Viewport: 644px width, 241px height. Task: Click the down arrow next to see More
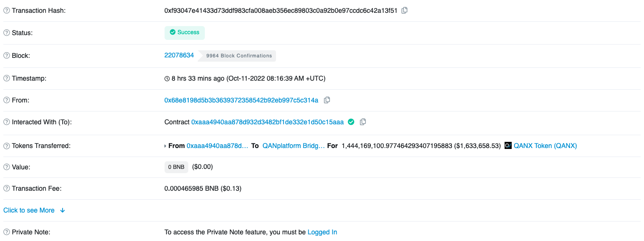tap(62, 210)
